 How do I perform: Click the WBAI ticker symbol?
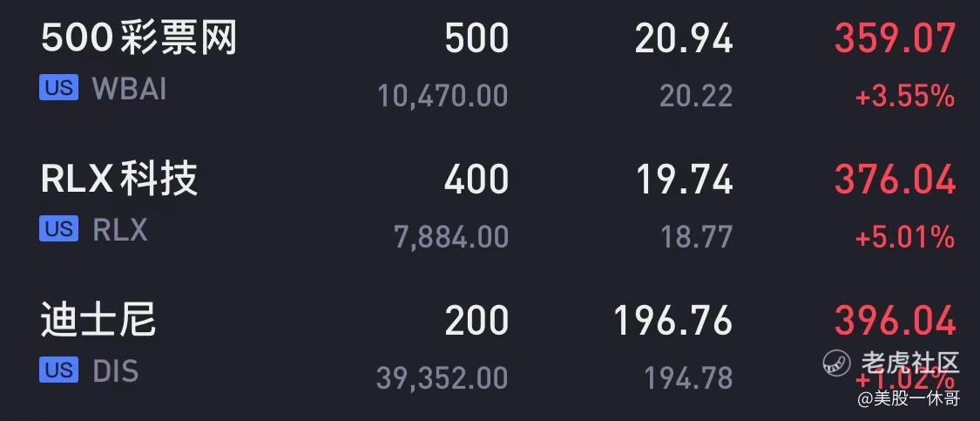pyautogui.click(x=129, y=89)
